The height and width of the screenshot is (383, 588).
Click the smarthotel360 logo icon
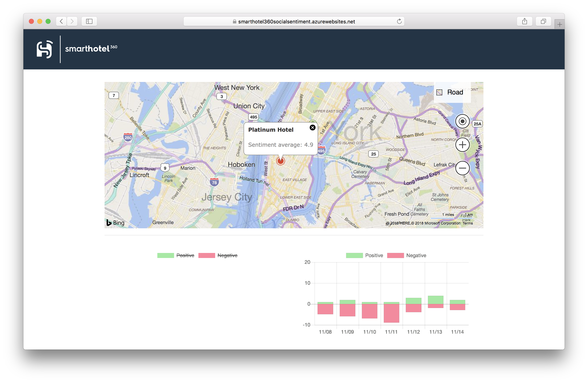tap(45, 49)
